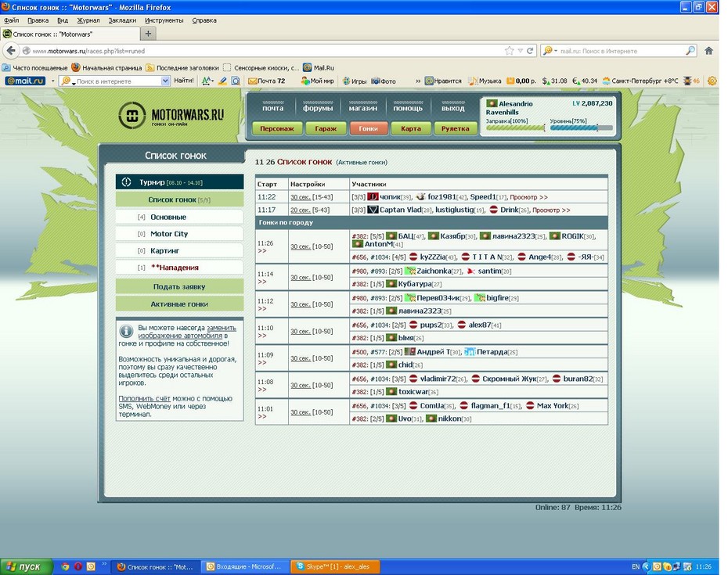Open Mail.ru toolbar settings gear

tap(712, 81)
